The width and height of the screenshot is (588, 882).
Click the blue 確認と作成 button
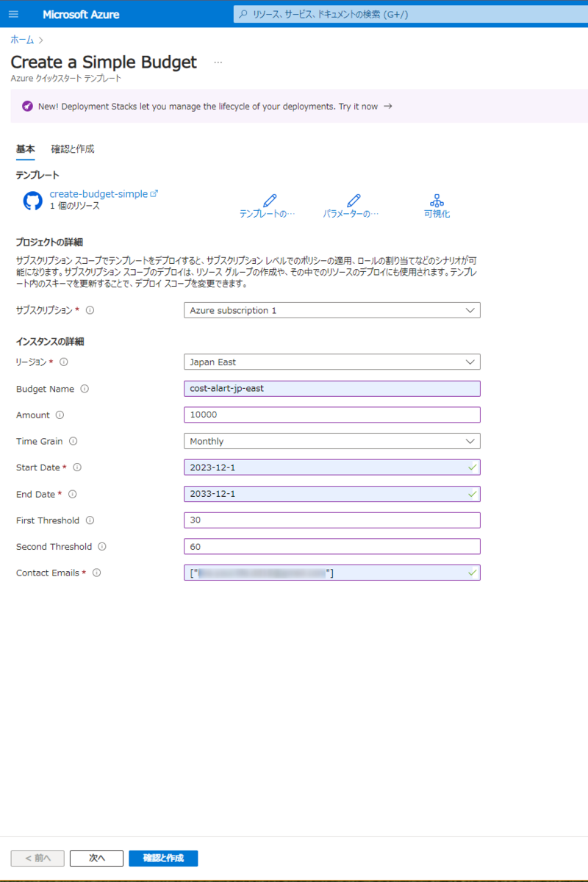coord(163,858)
